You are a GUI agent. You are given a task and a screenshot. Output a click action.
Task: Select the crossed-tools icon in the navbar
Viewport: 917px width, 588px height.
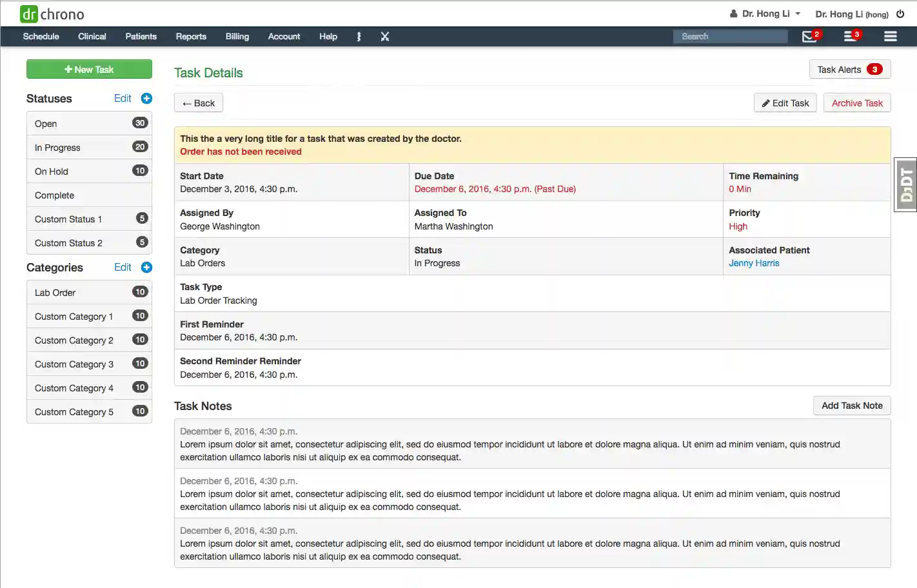385,36
